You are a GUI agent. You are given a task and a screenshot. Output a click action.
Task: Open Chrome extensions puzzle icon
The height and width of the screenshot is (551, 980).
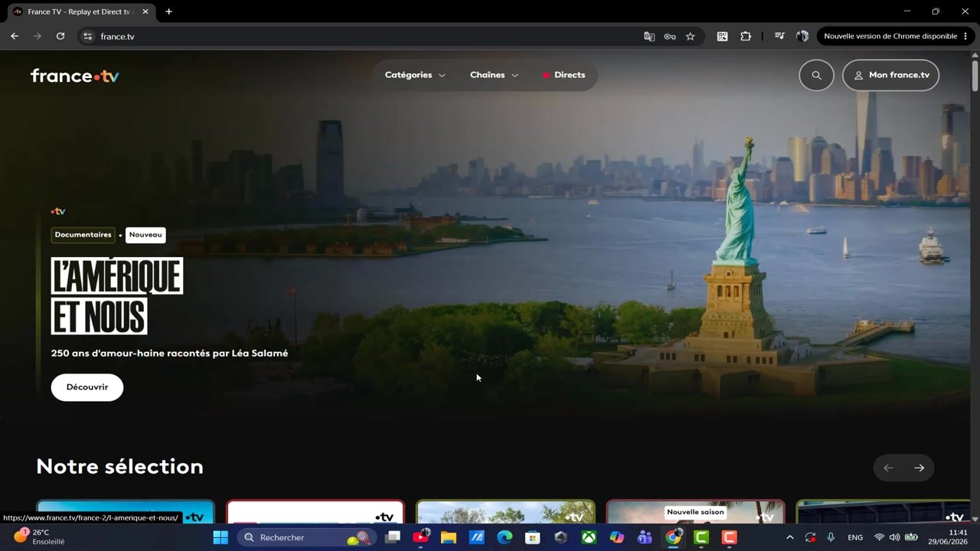point(746,36)
